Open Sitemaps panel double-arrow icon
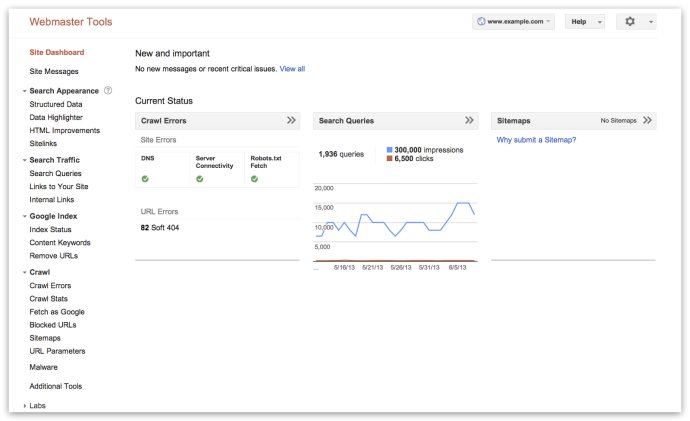Screen dimensions: 690x421 [648, 120]
